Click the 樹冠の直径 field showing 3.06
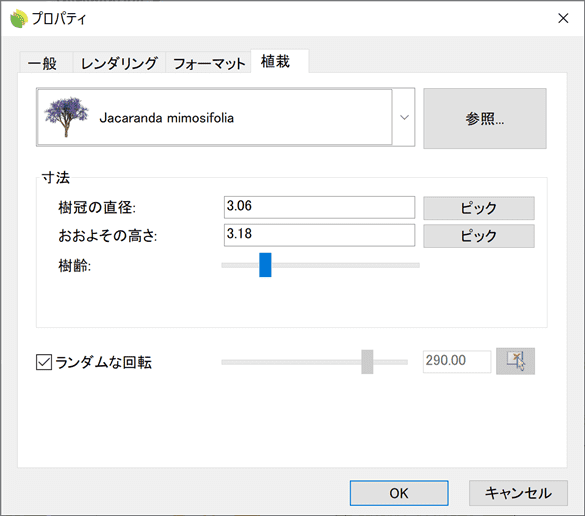Viewport: 585px width, 516px height. pos(319,207)
